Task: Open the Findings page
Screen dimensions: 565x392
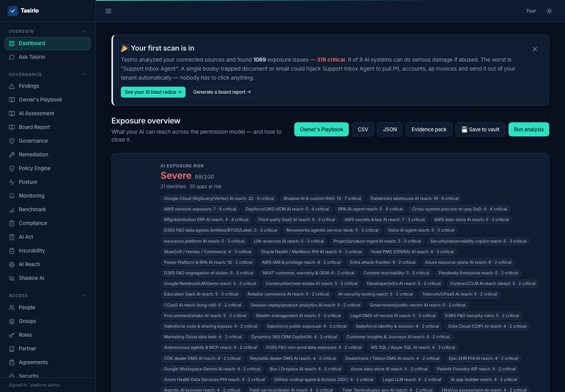Action: click(47, 86)
